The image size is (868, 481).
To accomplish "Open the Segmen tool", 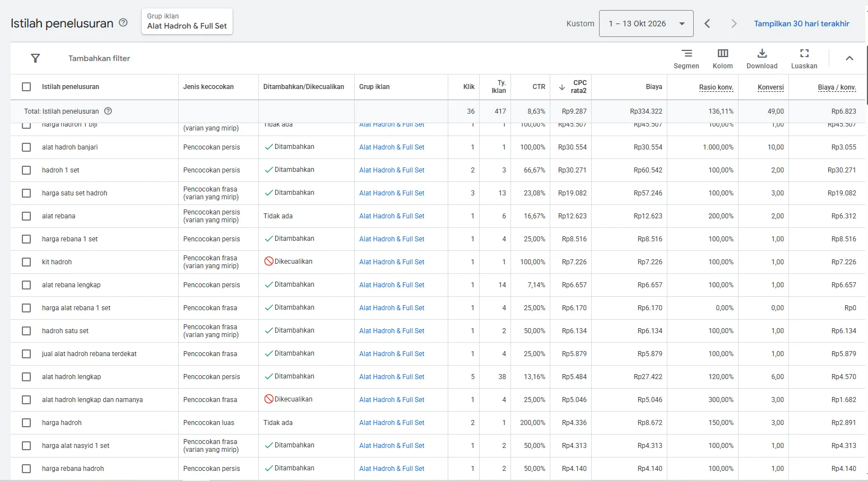I will tap(686, 58).
